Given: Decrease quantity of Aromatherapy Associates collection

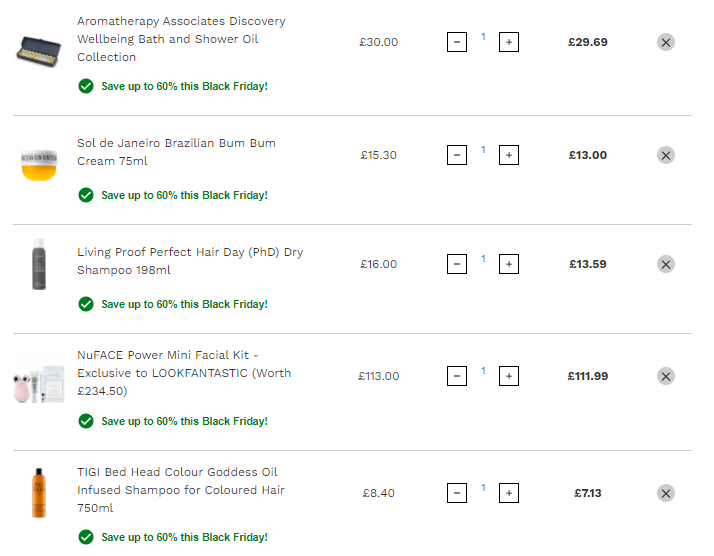Looking at the screenshot, I should 457,42.
